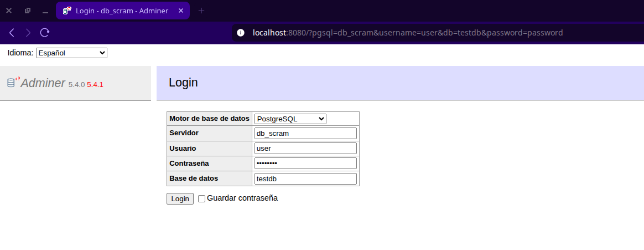Click the Adminer title link
Image resolution: width=644 pixels, height=250 pixels.
pos(43,83)
